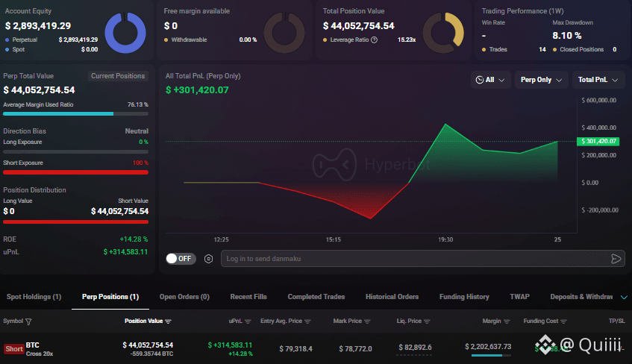Click the Leverage Ratio help icon
Viewport: 632px width, 364px height.
(374, 40)
